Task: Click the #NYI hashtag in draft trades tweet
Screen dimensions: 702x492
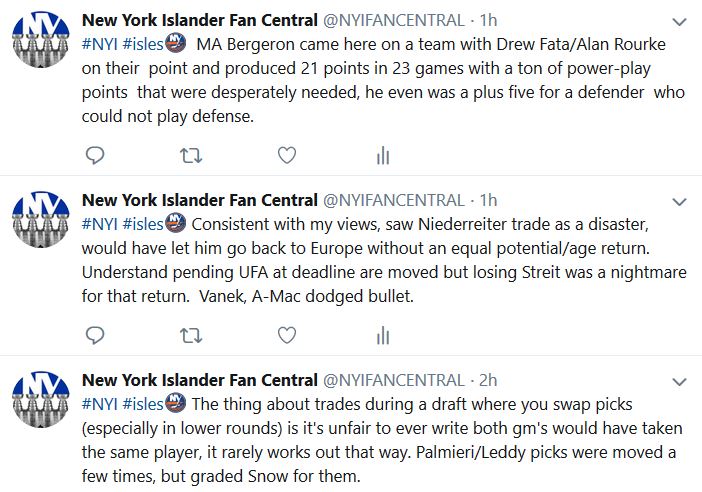Action: pos(99,403)
